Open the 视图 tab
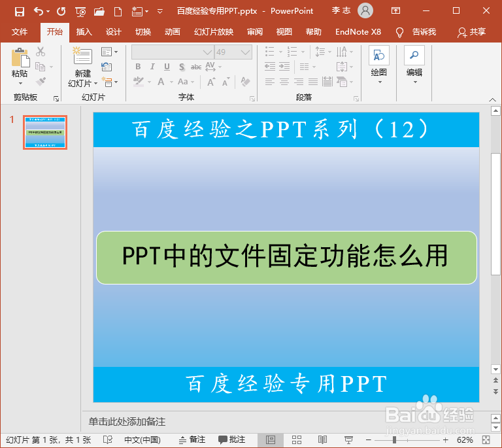 [x=284, y=32]
